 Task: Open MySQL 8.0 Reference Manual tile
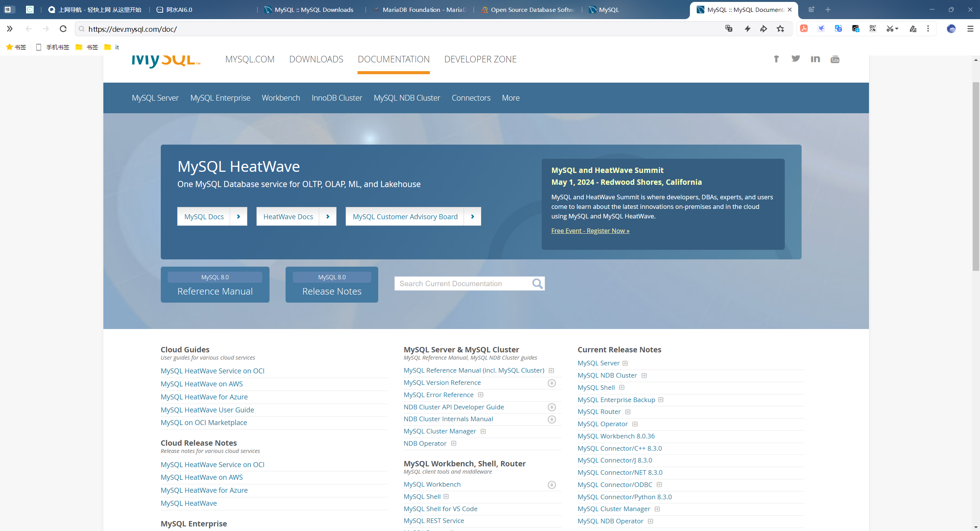coord(215,285)
